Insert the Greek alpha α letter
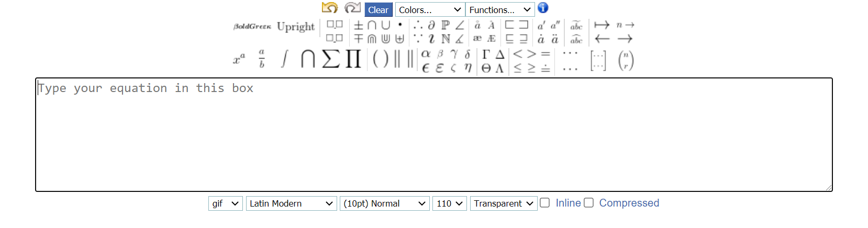868x228 pixels. [x=426, y=54]
